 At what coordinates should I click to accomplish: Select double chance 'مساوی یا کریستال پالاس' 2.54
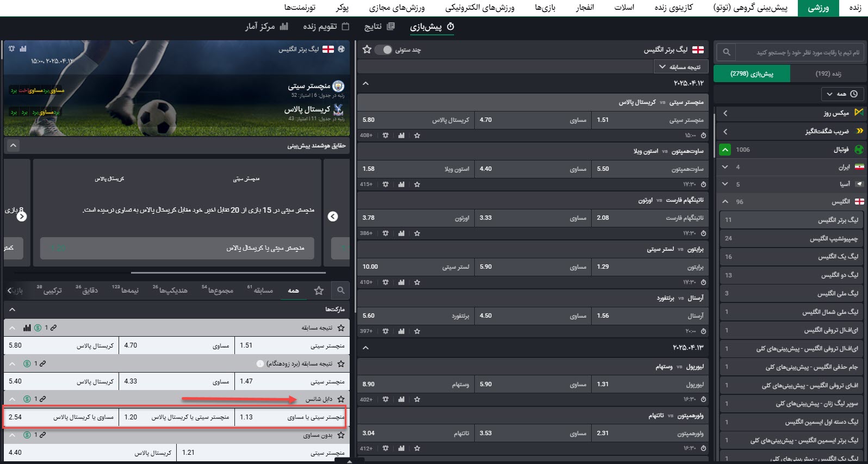click(x=61, y=417)
